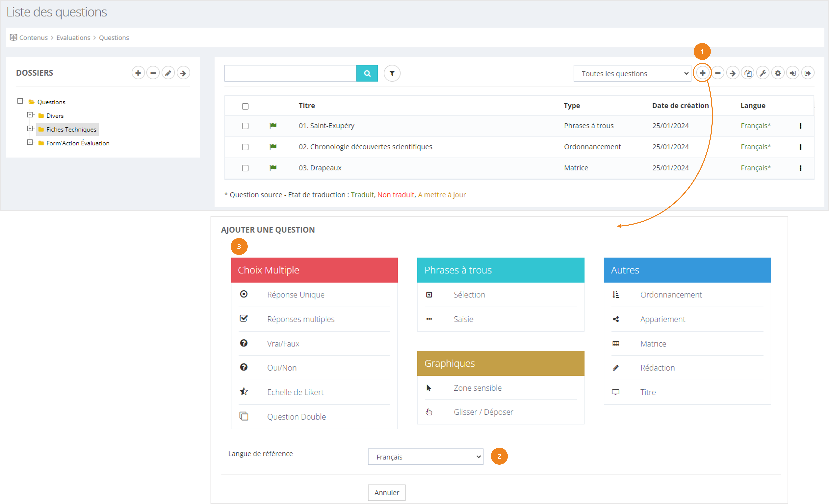
Task: Choose the Réponse Unique question type
Action: [295, 295]
